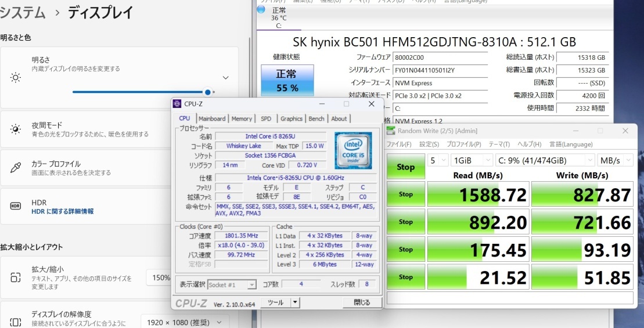Click the brightness slider thumb

coord(208,92)
